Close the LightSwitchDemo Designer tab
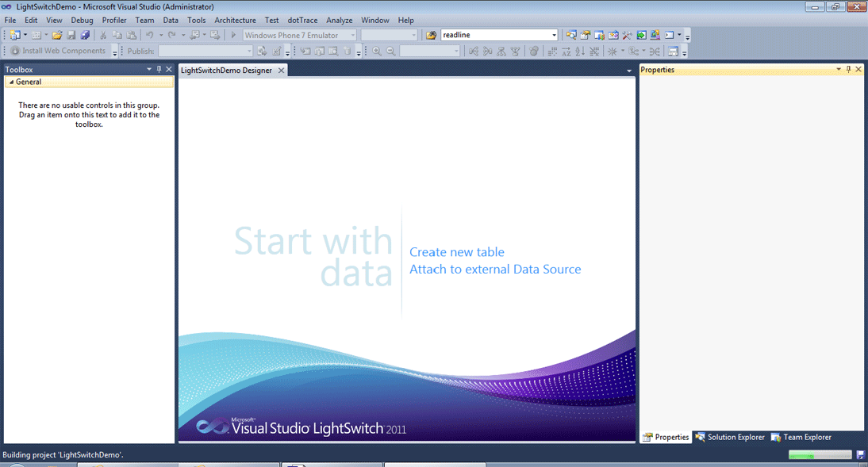 (x=281, y=71)
